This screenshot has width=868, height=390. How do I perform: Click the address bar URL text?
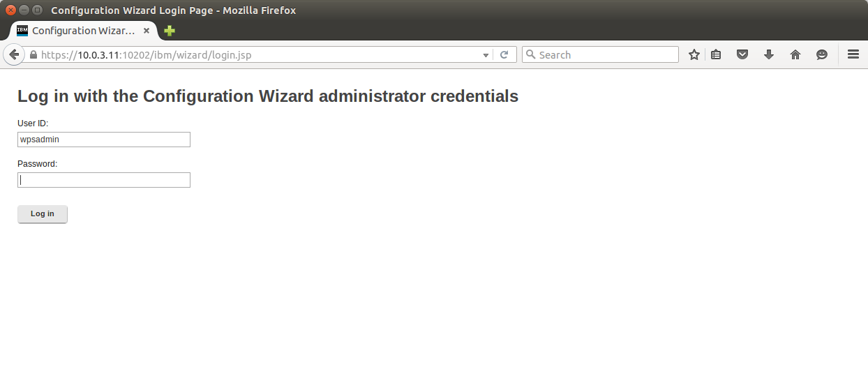pyautogui.click(x=146, y=55)
